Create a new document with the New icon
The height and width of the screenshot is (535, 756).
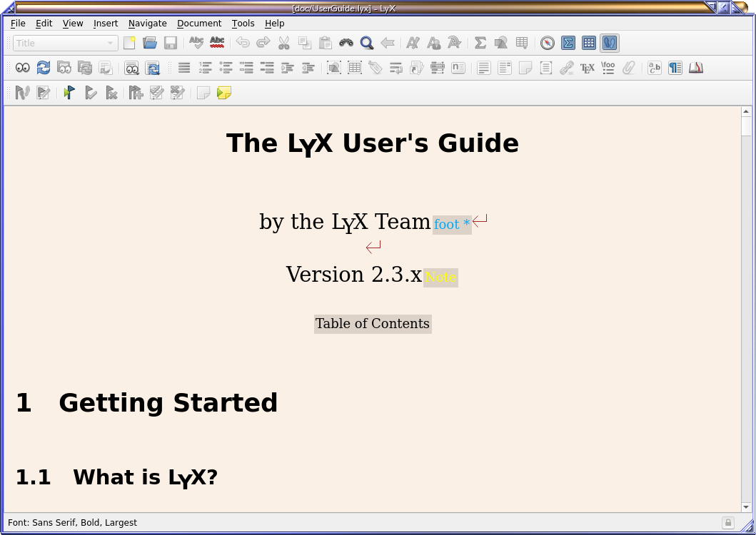pos(129,43)
